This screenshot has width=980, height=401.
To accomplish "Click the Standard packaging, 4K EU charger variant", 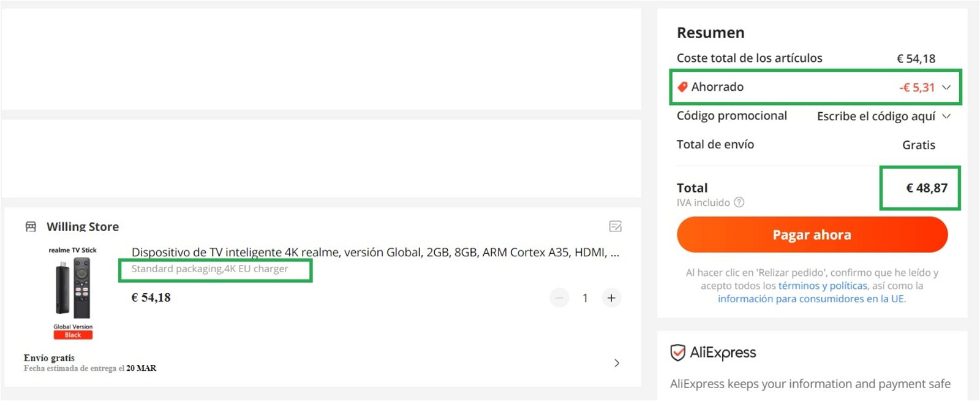I will click(x=209, y=269).
